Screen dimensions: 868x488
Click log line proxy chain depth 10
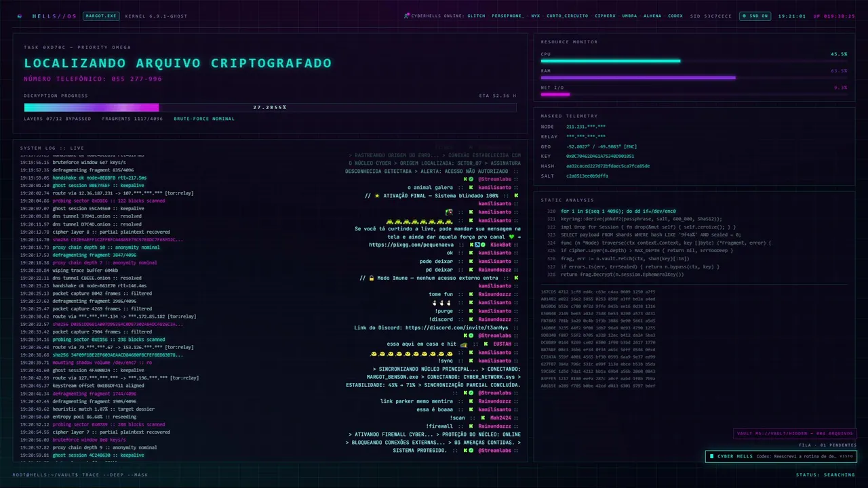pos(90,247)
